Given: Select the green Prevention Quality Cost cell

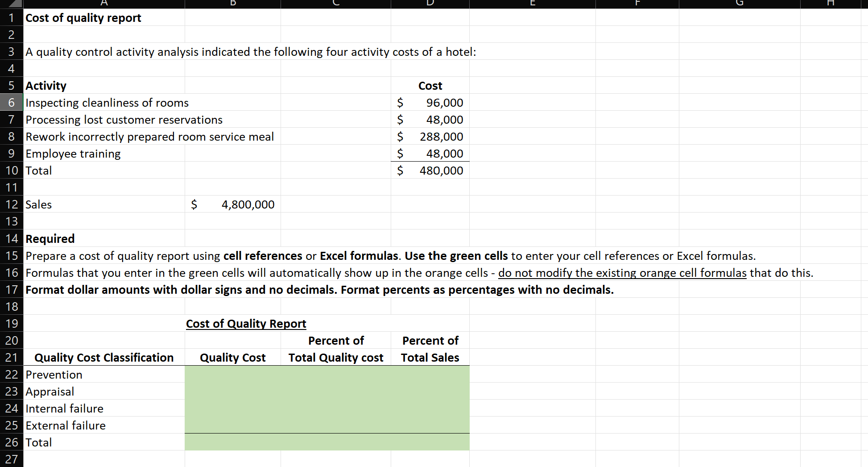Looking at the screenshot, I should click(x=232, y=374).
